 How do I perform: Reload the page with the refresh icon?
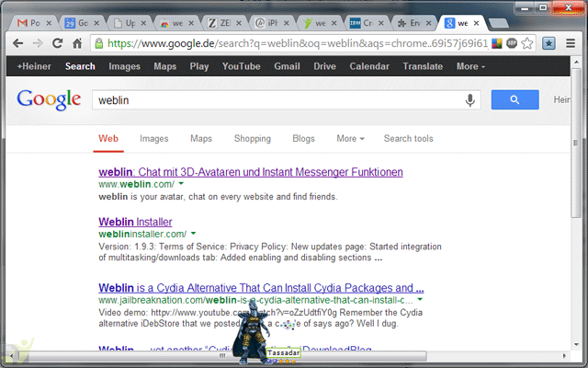(57, 43)
